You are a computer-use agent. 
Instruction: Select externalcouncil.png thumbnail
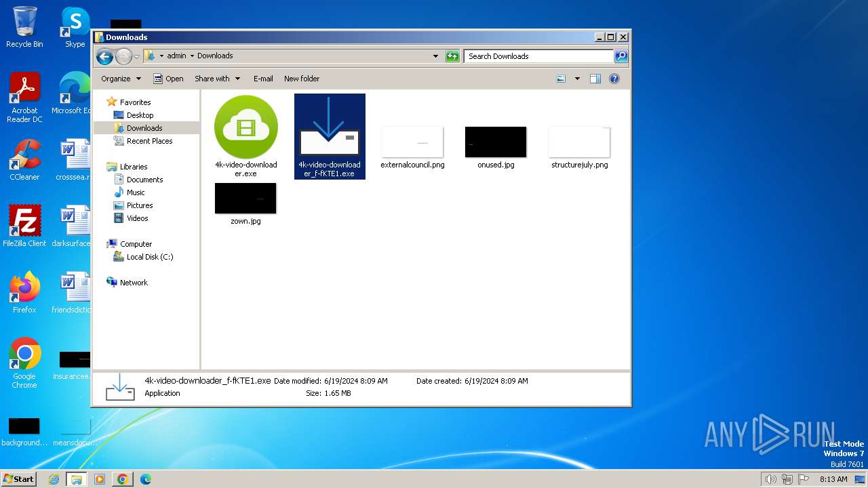coord(412,142)
